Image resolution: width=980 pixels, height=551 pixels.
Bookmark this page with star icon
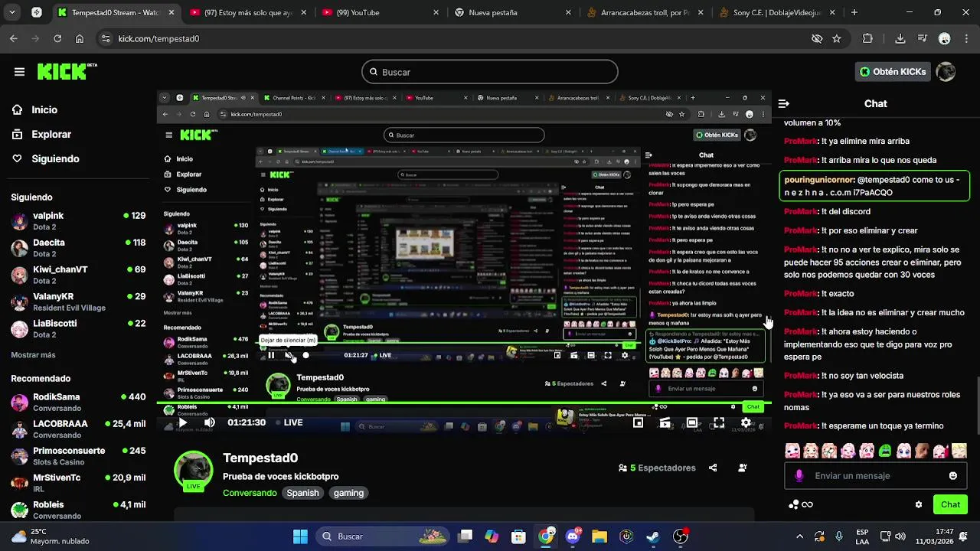tap(837, 38)
